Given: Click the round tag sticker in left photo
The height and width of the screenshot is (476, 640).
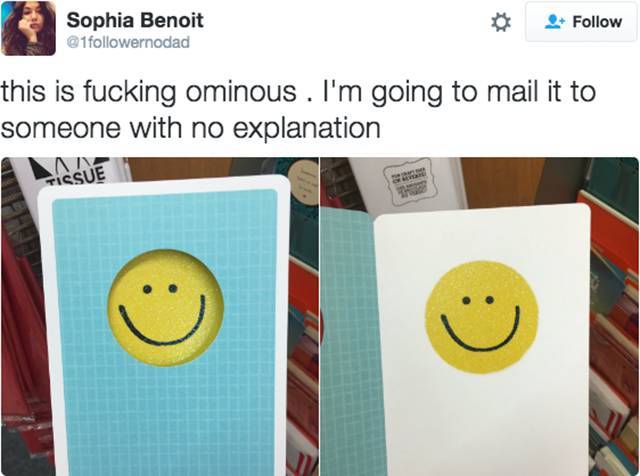Looking at the screenshot, I should (x=304, y=182).
